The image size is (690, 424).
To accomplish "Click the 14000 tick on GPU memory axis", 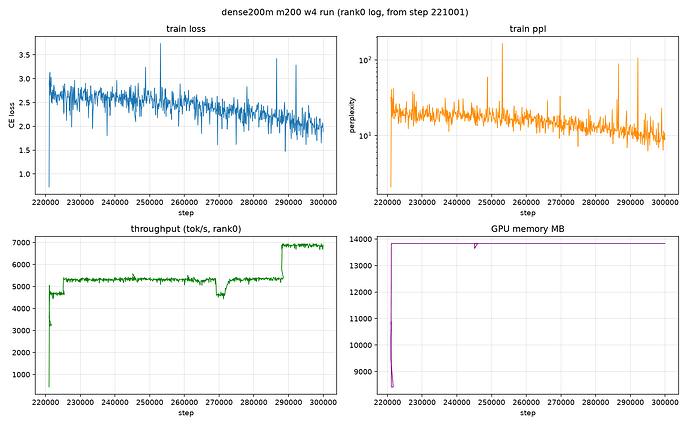I will [362, 239].
